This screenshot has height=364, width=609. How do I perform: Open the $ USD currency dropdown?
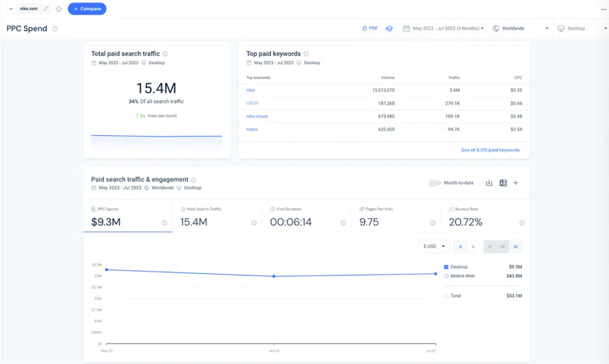434,246
